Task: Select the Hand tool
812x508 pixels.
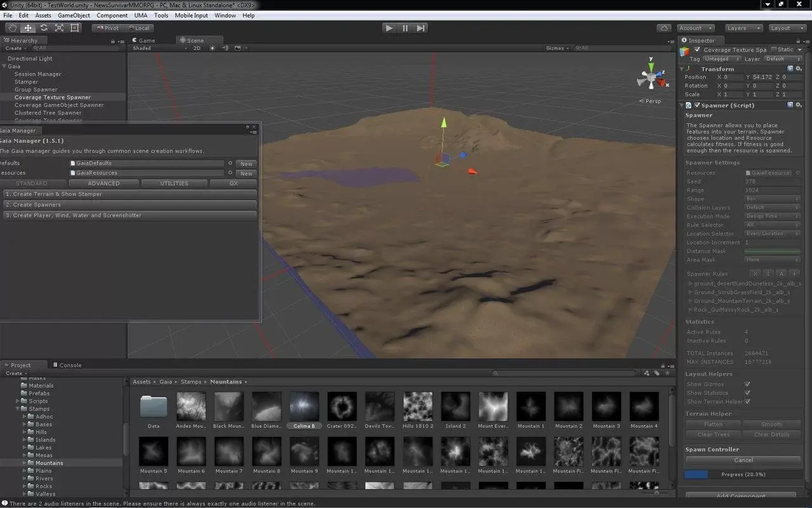Action: (x=12, y=28)
